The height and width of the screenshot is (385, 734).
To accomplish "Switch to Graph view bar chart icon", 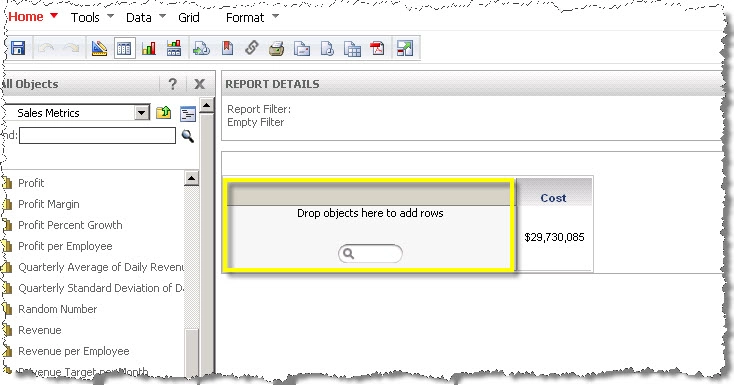I will pyautogui.click(x=149, y=48).
